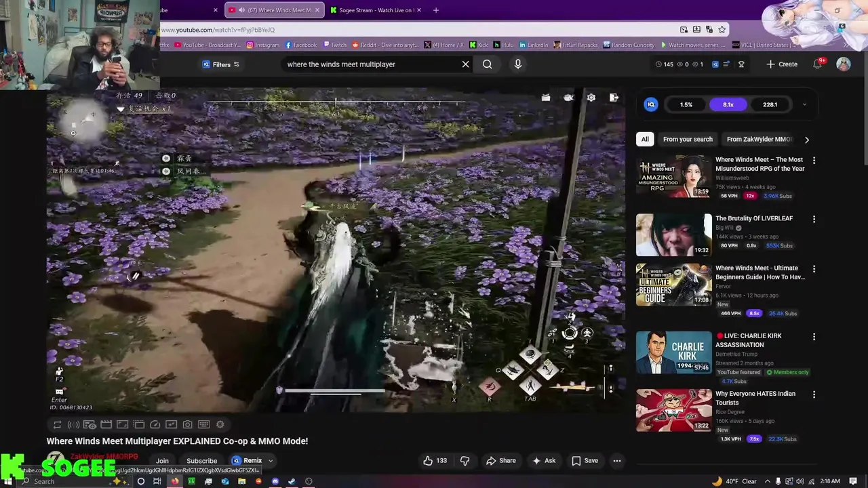Viewport: 868px width, 488px height.
Task: Open the Discord icon in the taskbar
Action: pos(275,481)
